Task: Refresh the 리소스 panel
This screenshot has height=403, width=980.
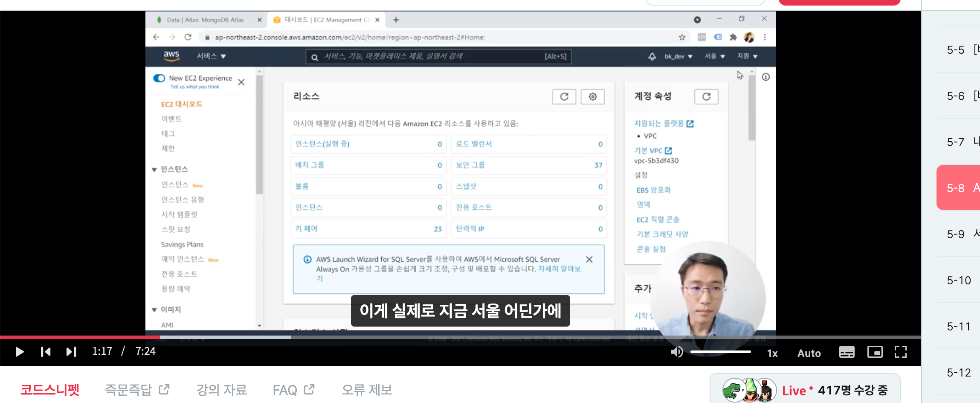Action: pyautogui.click(x=564, y=96)
